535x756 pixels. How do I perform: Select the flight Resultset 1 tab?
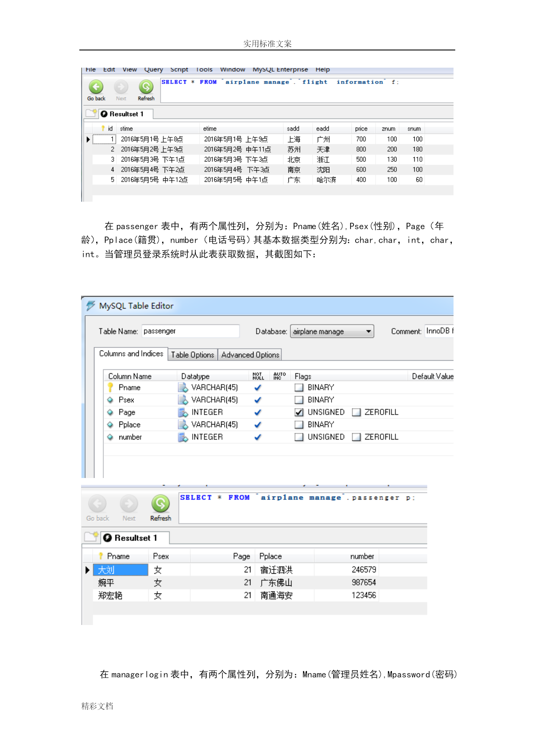[x=126, y=114]
